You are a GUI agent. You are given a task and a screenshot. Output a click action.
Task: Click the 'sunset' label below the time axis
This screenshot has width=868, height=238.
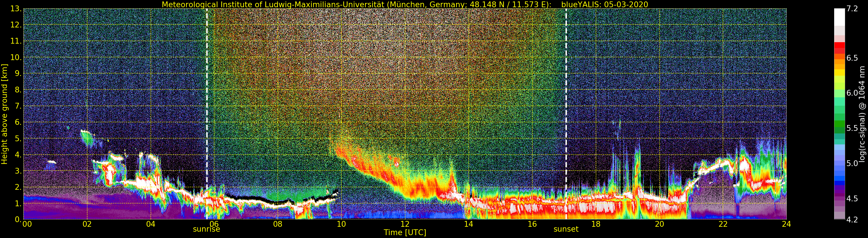[566, 229]
